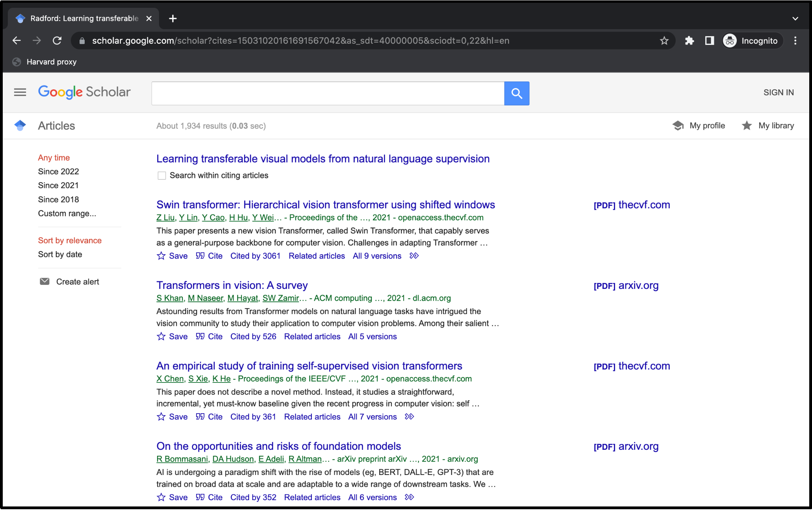Click the Incognito profile button
This screenshot has width=812, height=510.
(752, 41)
